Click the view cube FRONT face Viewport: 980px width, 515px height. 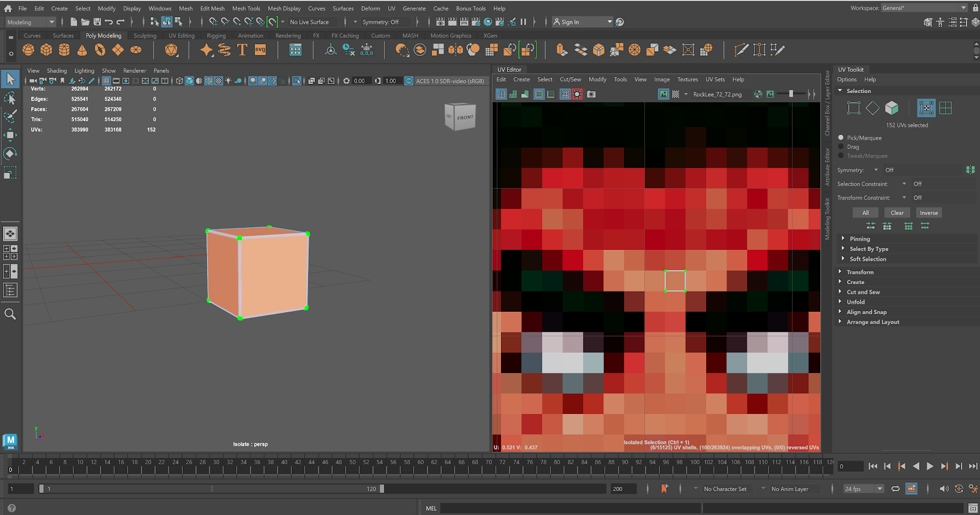pos(465,117)
